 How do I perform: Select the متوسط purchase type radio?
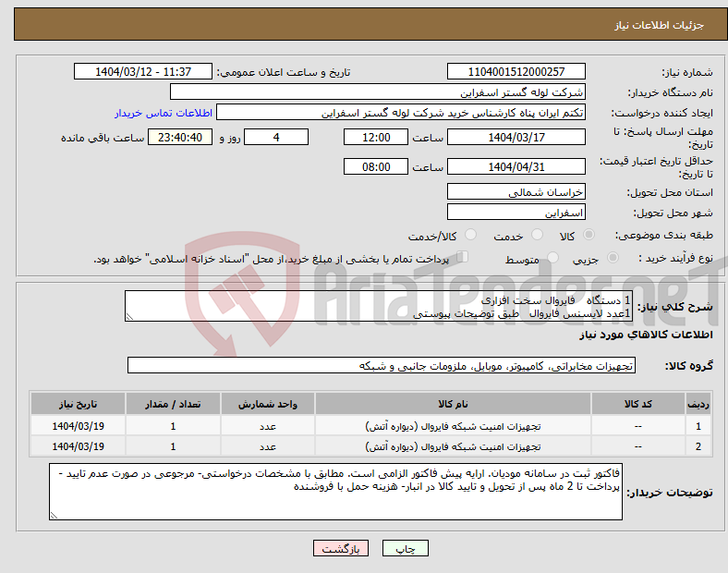pyautogui.click(x=552, y=257)
